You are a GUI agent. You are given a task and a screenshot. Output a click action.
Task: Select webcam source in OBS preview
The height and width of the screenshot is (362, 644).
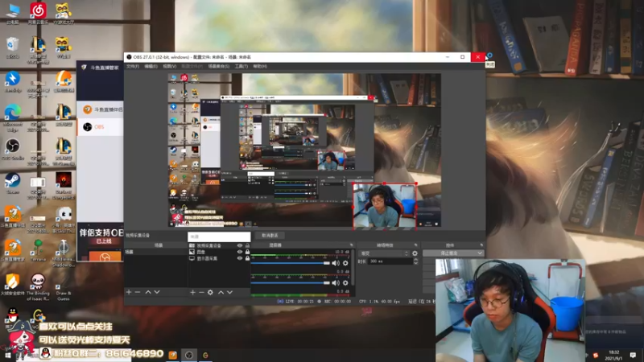click(x=385, y=205)
